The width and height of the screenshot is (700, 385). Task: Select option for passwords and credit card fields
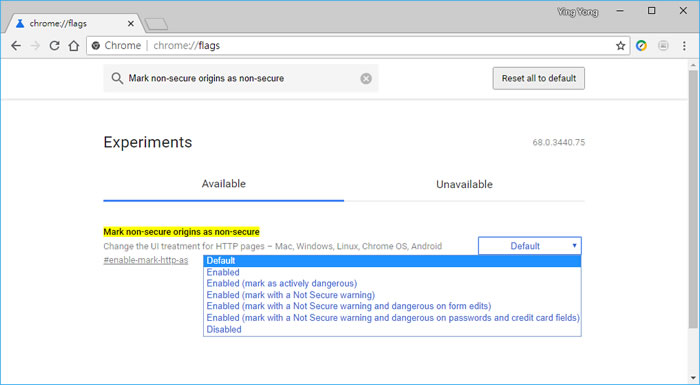pos(392,318)
